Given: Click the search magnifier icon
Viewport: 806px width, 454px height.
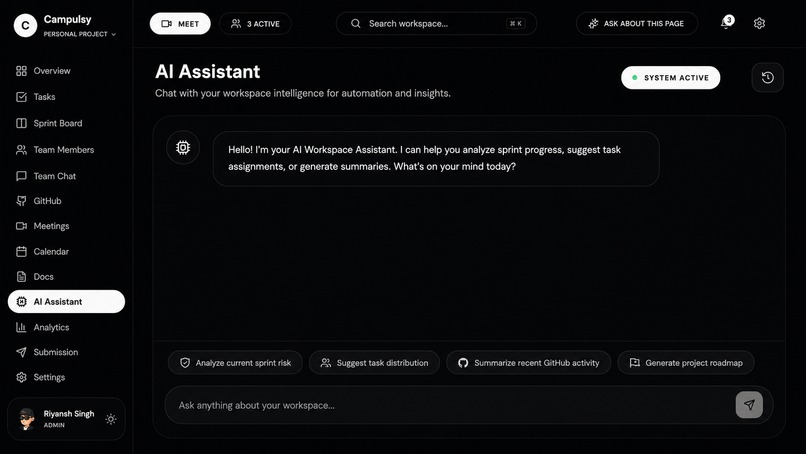Looking at the screenshot, I should click(355, 24).
